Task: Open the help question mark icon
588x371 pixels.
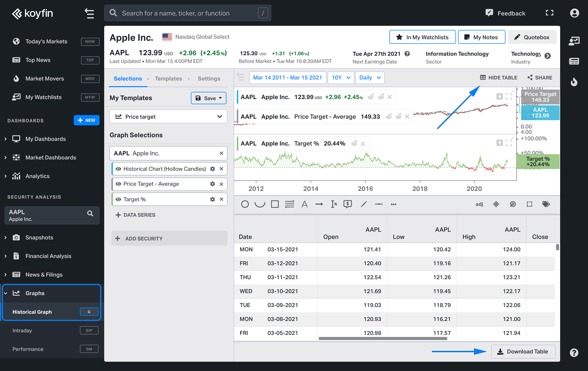Action: [x=574, y=352]
